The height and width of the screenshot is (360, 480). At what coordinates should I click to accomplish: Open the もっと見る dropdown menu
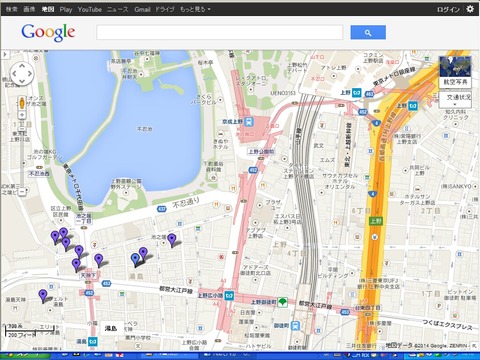point(195,9)
